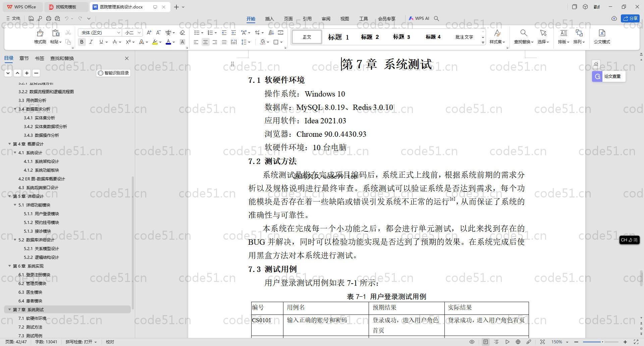This screenshot has height=346, width=644.
Task: Toggle eye protection mode in status bar
Action: point(472,342)
